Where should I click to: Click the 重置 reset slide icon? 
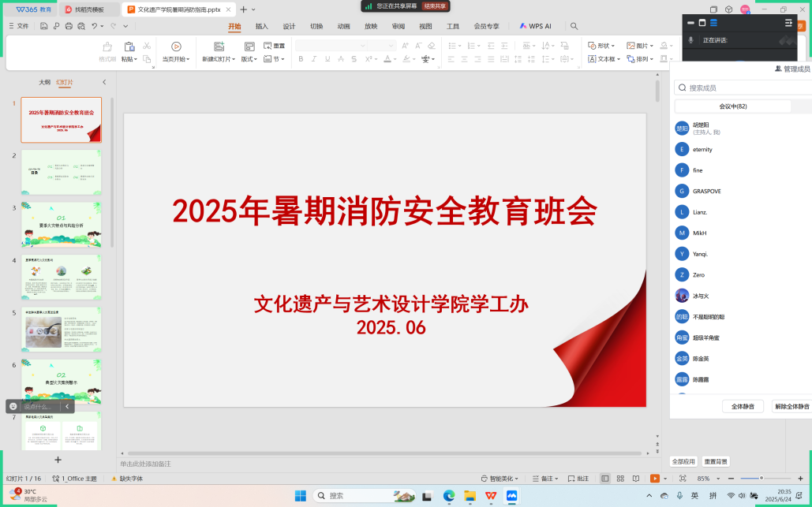tap(274, 46)
